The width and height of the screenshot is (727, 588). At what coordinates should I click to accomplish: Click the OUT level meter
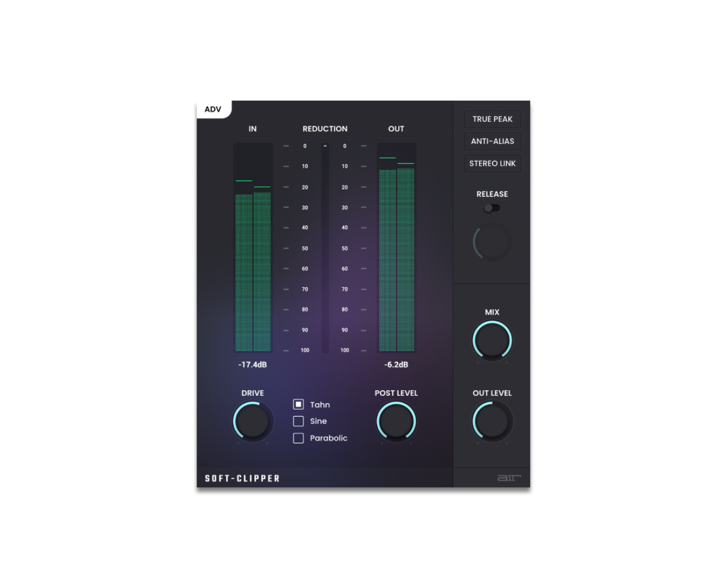click(397, 247)
